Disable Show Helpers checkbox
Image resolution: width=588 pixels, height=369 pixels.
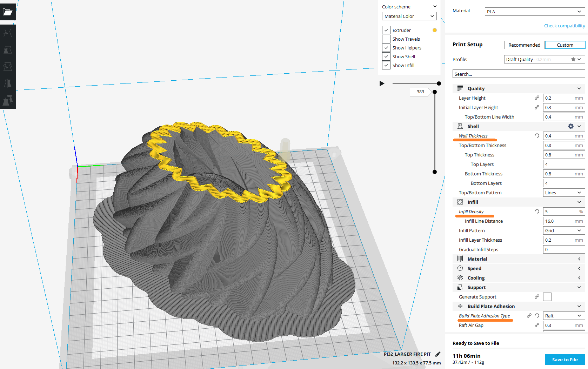coord(386,48)
